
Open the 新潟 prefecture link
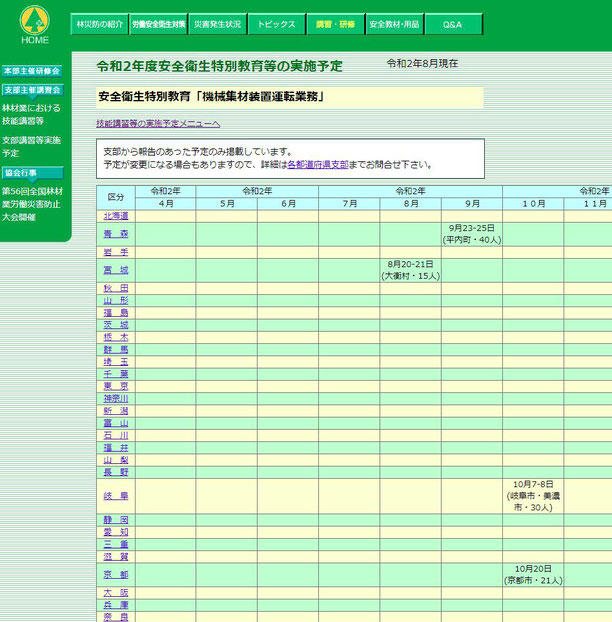(x=116, y=411)
